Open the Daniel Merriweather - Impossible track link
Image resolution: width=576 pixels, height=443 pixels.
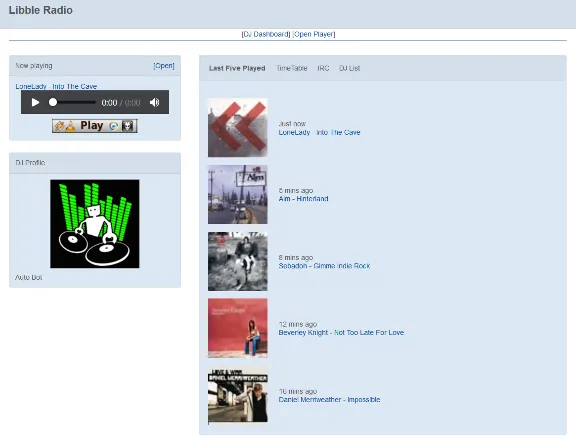[329, 400]
